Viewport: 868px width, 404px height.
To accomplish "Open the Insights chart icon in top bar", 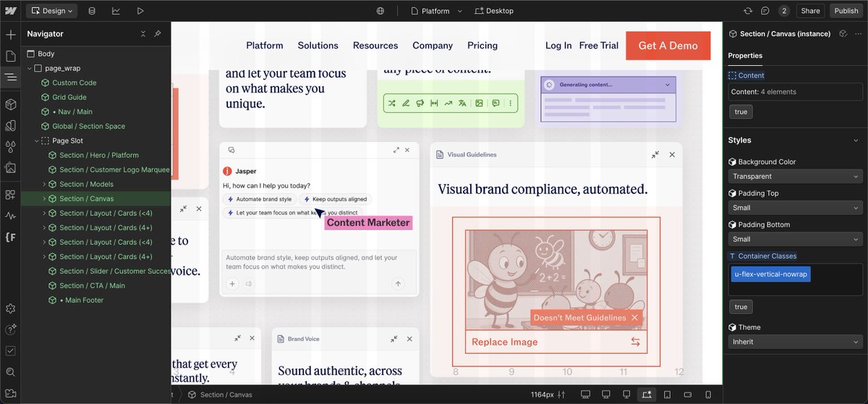I will pyautogui.click(x=116, y=11).
